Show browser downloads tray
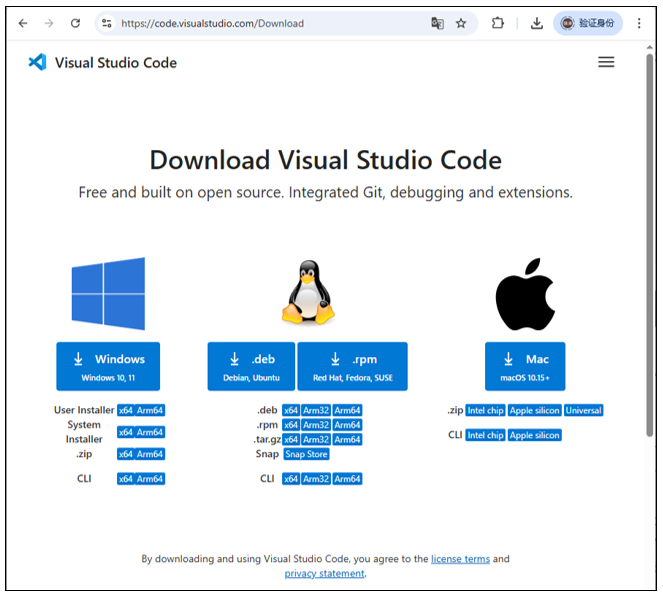 (537, 23)
